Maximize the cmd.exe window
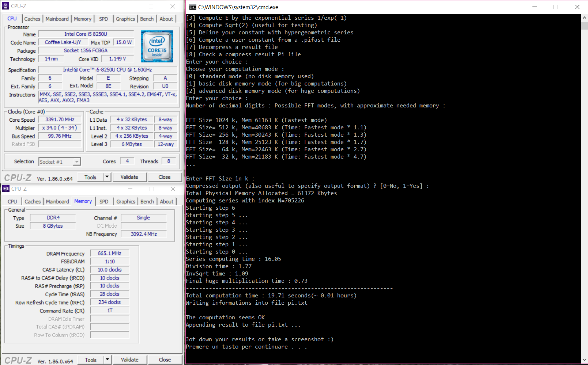The image size is (588, 365). point(556,7)
